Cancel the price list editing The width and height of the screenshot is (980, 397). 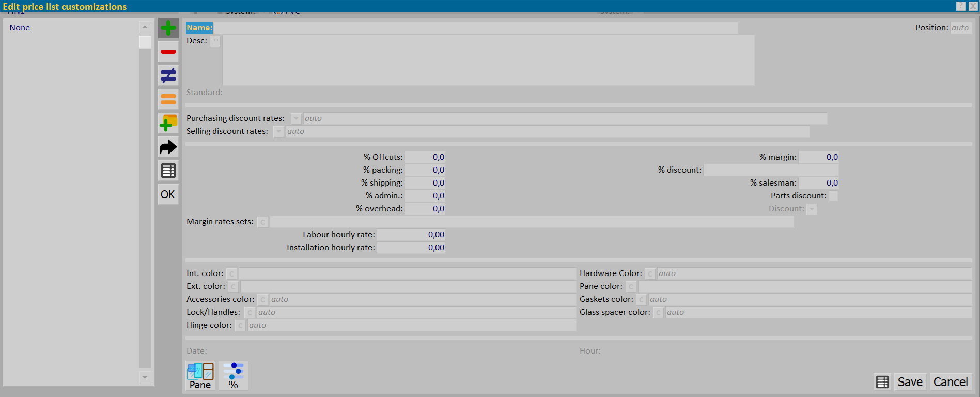tap(951, 382)
